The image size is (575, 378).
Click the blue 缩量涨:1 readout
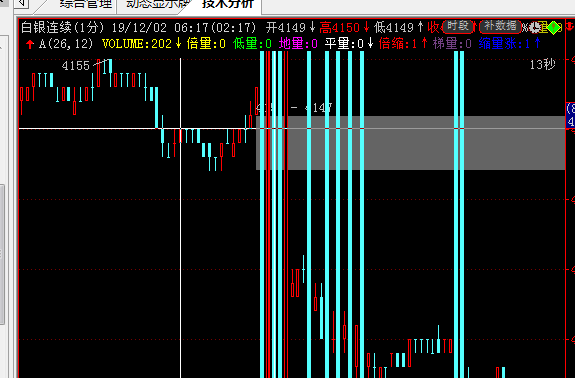pyautogui.click(x=505, y=44)
